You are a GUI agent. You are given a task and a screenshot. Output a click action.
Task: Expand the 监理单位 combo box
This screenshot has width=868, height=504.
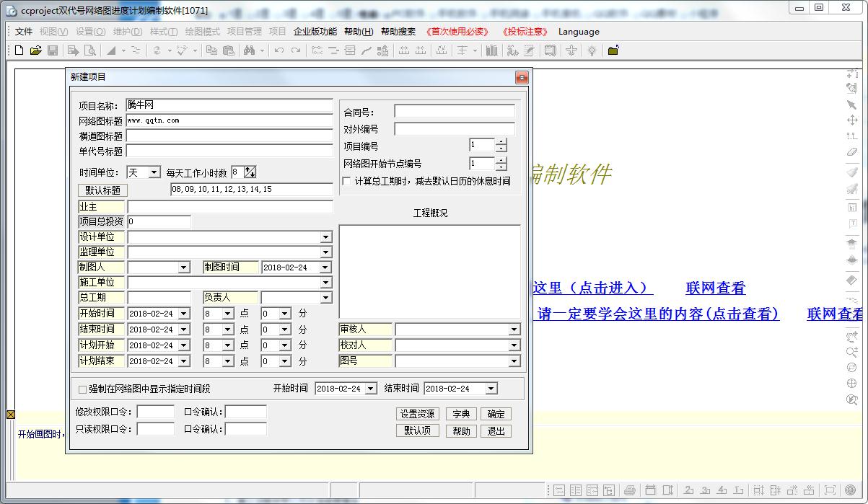(x=325, y=252)
